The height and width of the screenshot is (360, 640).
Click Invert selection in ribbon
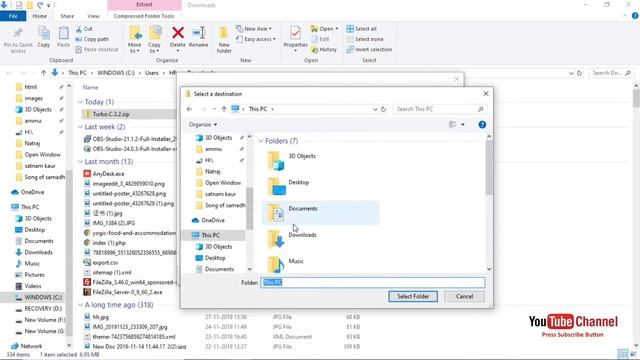(369, 49)
